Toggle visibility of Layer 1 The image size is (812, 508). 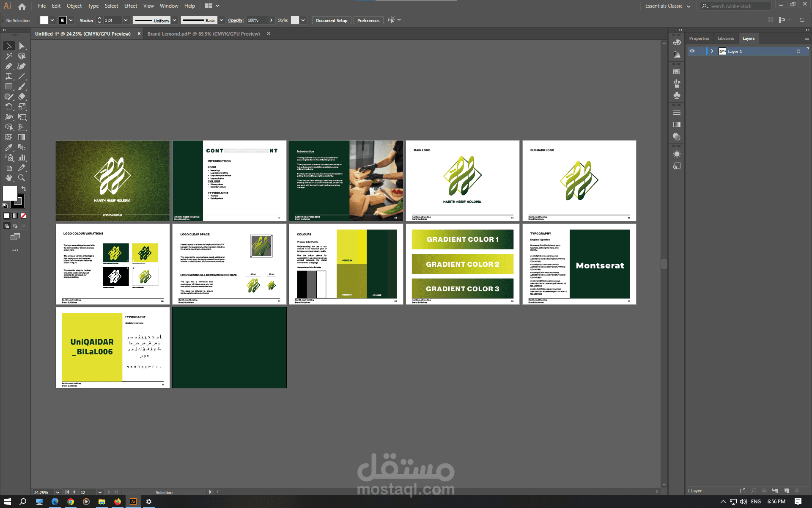click(x=692, y=51)
